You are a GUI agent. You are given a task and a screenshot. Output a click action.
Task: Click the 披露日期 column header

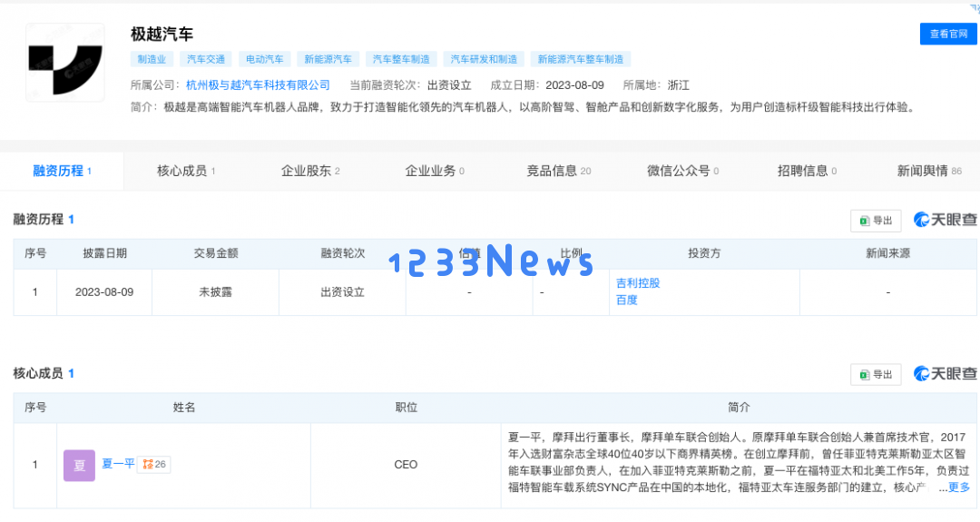click(104, 253)
